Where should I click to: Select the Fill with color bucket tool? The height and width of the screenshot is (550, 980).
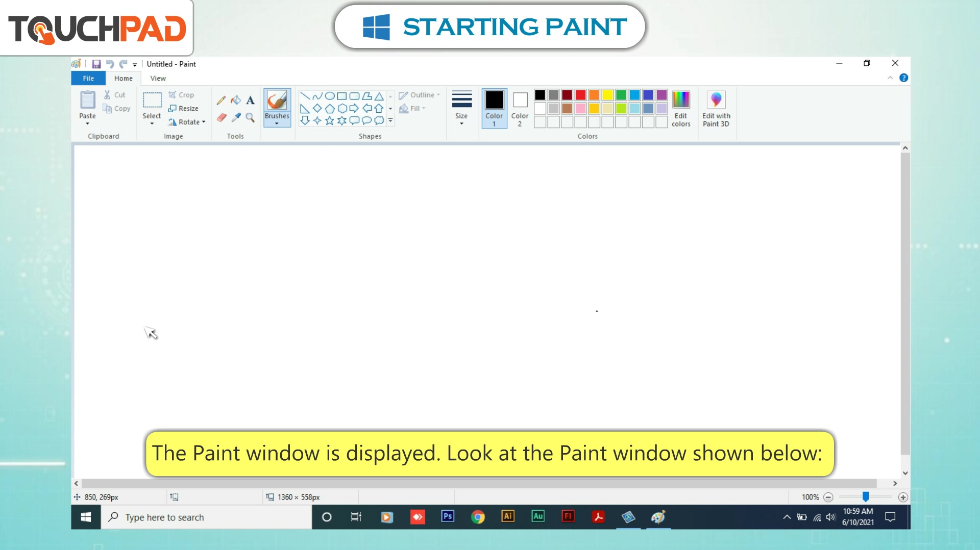[235, 100]
